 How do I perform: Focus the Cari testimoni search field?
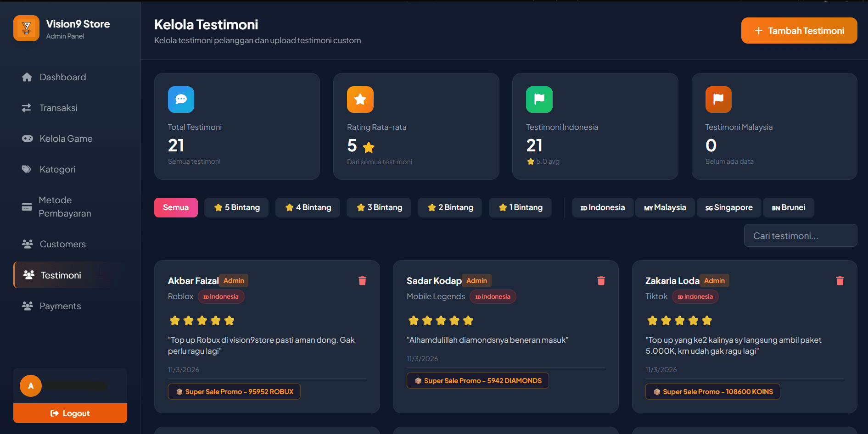[801, 235]
